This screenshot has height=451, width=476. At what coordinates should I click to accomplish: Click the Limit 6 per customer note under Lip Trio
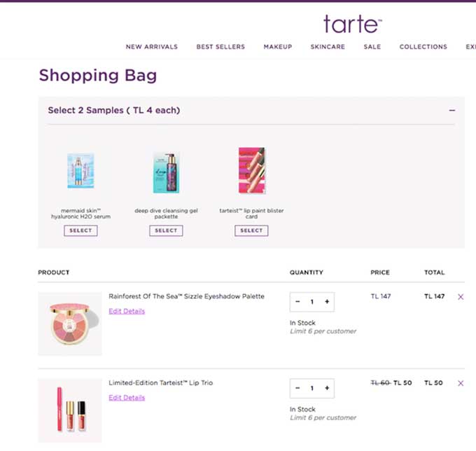[323, 418]
